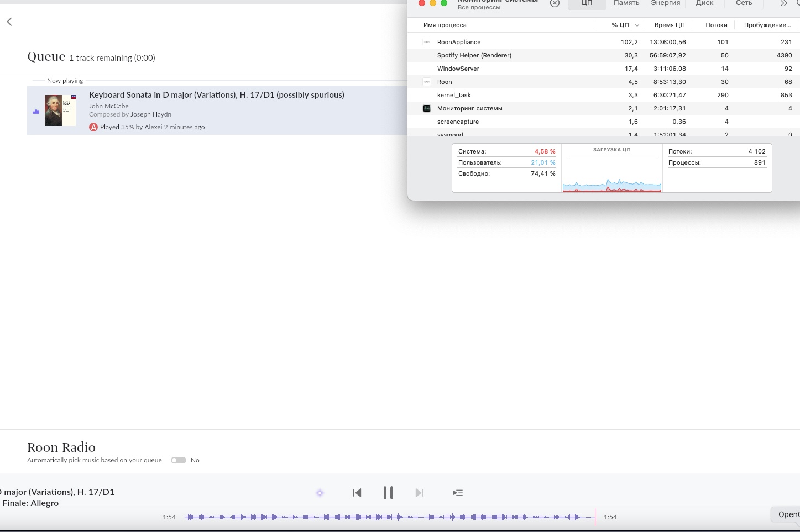The width and height of the screenshot is (800, 532).
Task: Click the Finale: Allegro footer text
Action: tap(30, 503)
